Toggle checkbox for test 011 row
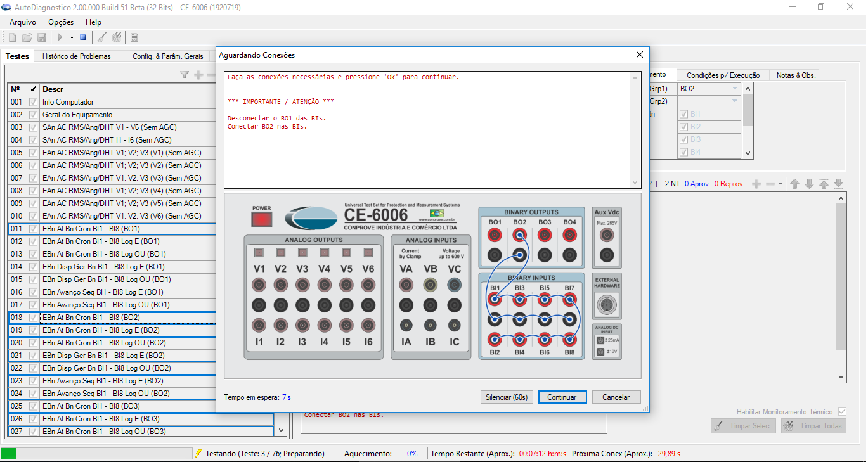868x462 pixels. coord(34,229)
